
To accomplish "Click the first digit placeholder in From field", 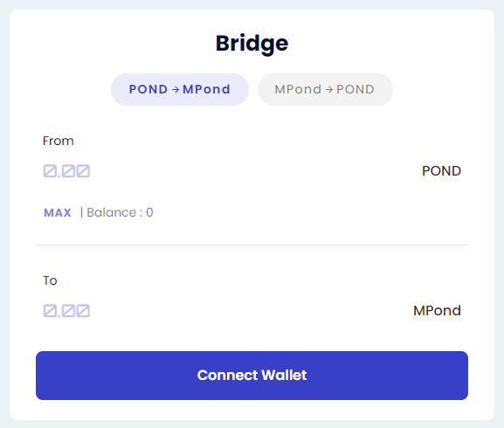I will pos(50,171).
